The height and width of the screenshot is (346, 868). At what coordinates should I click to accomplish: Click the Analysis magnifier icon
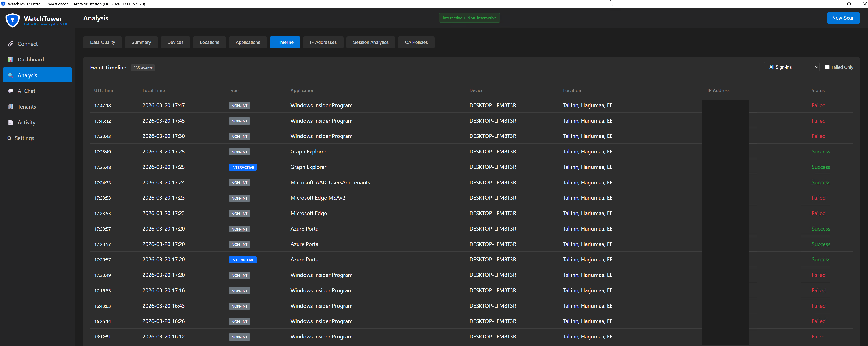coord(11,75)
